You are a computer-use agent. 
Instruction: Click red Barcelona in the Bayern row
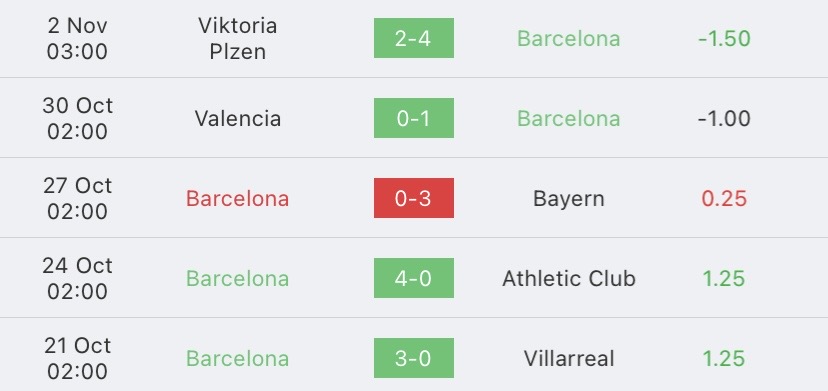pos(238,199)
